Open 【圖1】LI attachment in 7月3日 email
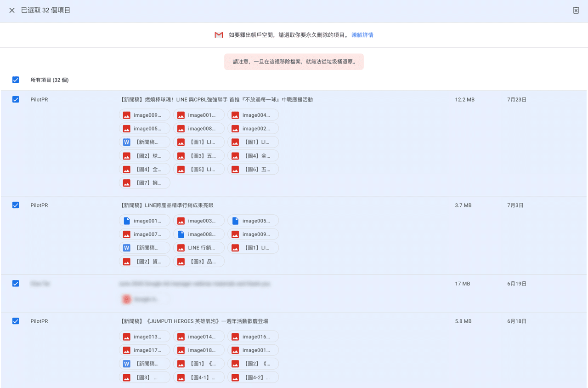Screen dimensions: 588x388 point(253,248)
